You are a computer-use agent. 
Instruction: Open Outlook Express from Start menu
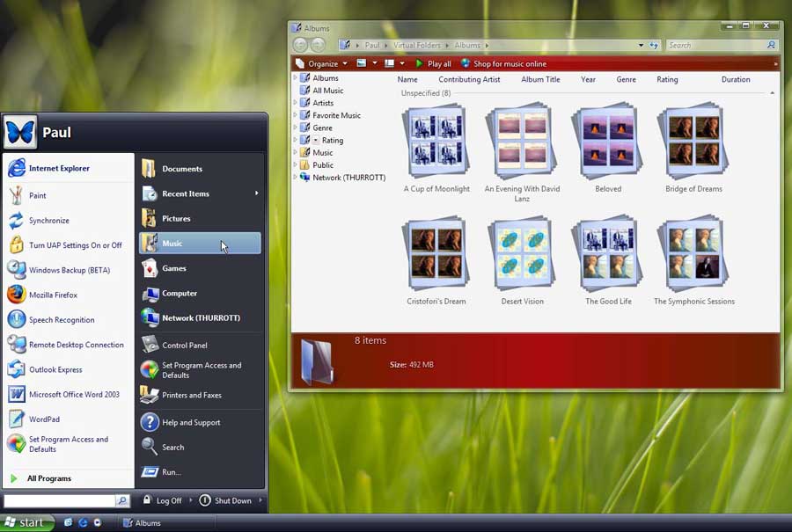point(55,370)
